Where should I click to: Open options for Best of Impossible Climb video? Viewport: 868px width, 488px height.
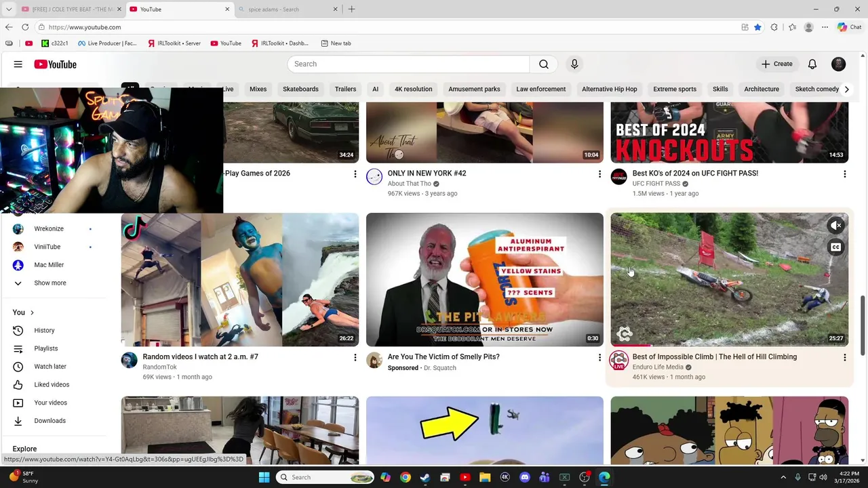844,357
